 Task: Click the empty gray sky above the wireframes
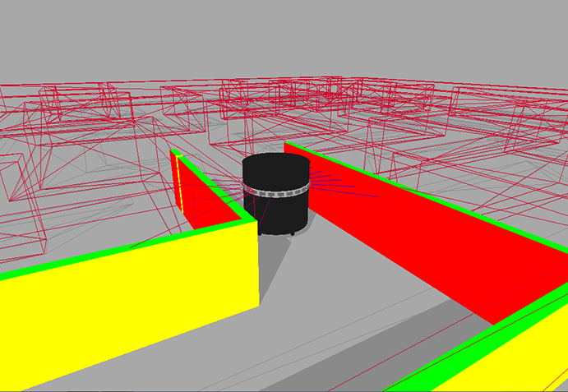pos(284,37)
